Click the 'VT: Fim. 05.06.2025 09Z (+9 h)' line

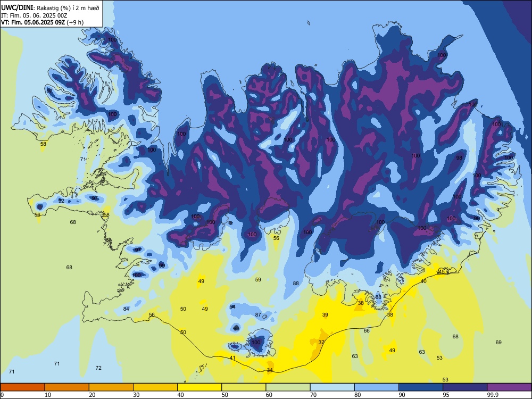click(42, 22)
